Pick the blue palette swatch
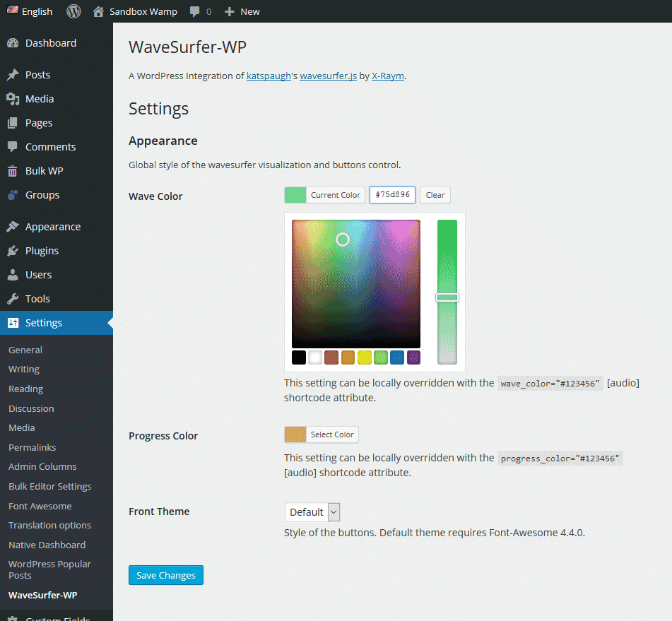 [x=397, y=357]
